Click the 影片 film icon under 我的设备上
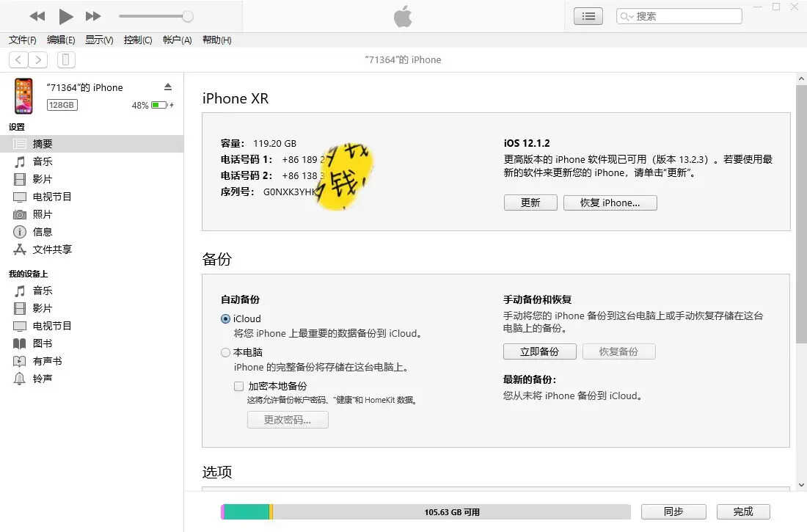Screen dimensions: 807x532 coord(20,308)
